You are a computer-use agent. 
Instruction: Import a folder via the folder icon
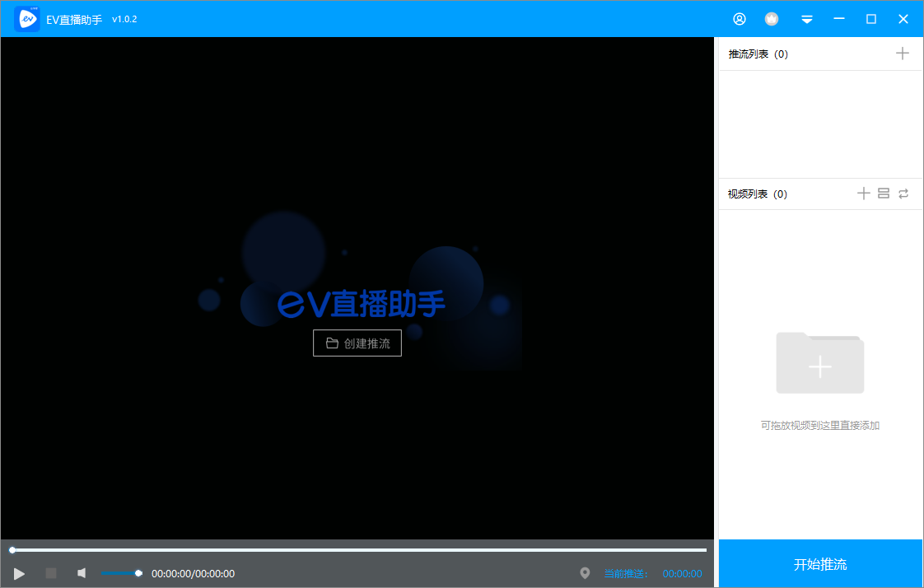click(883, 194)
